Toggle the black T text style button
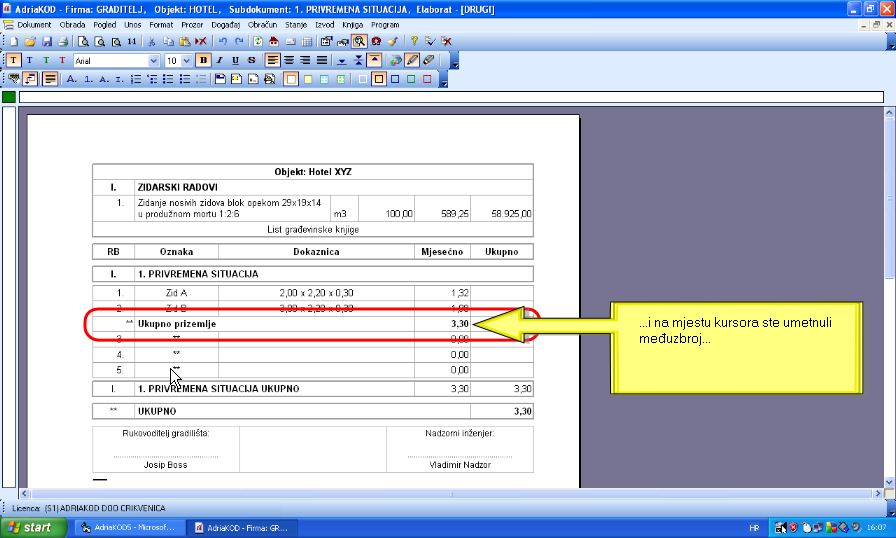This screenshot has width=896, height=538. pyautogui.click(x=13, y=60)
